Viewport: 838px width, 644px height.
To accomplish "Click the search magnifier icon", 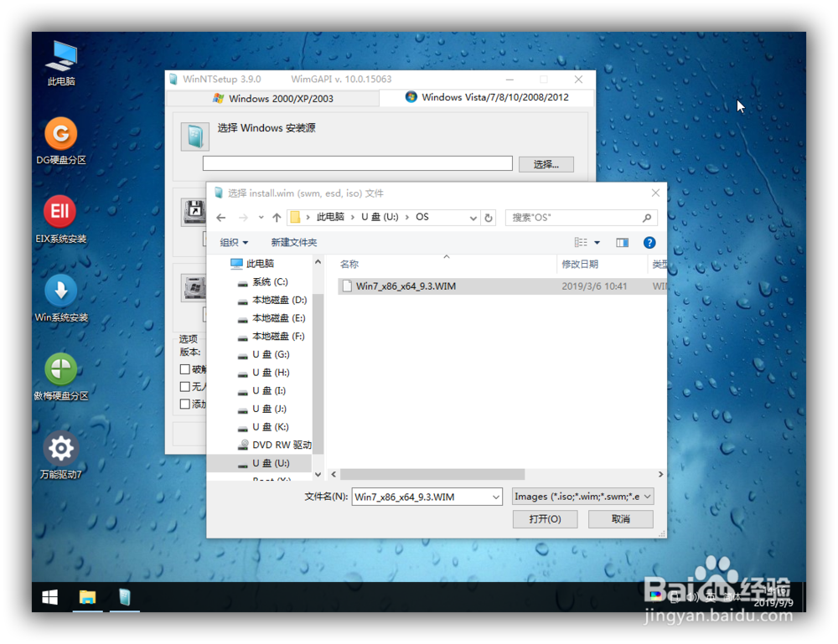I will click(647, 218).
